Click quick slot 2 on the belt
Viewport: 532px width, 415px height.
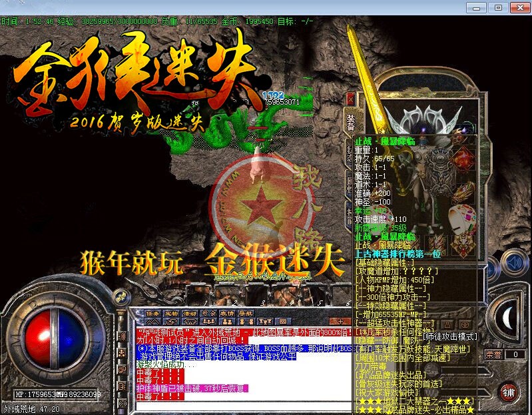click(226, 295)
